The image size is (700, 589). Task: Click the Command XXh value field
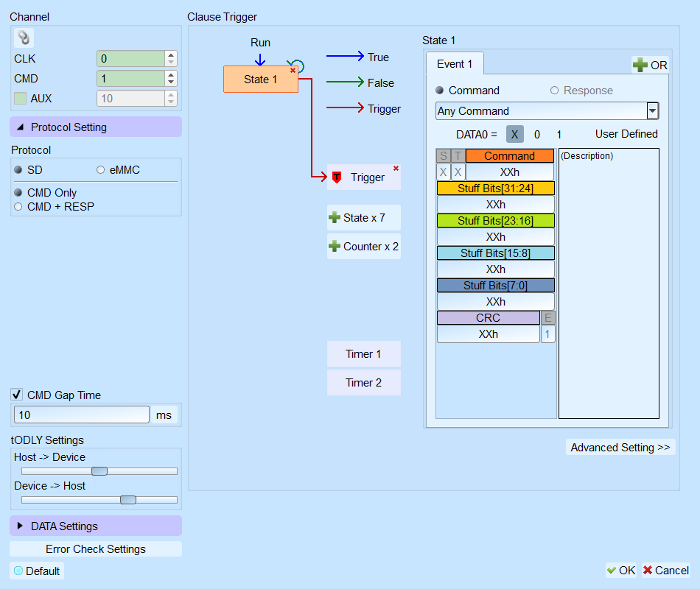[510, 172]
